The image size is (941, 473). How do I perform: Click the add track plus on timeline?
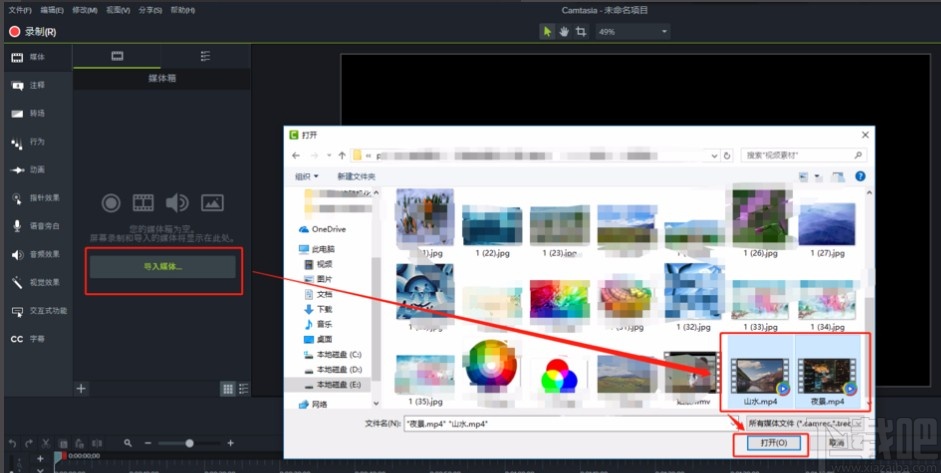(x=40, y=459)
